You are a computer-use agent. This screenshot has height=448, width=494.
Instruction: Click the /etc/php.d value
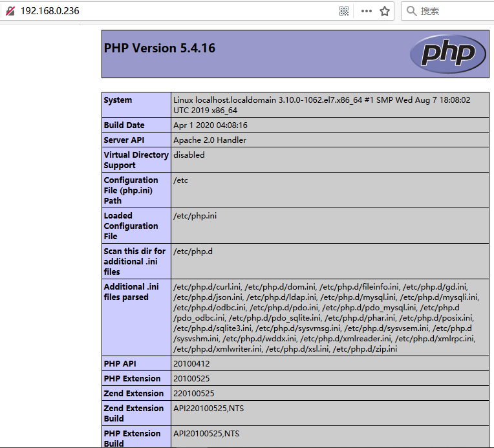tap(193, 251)
